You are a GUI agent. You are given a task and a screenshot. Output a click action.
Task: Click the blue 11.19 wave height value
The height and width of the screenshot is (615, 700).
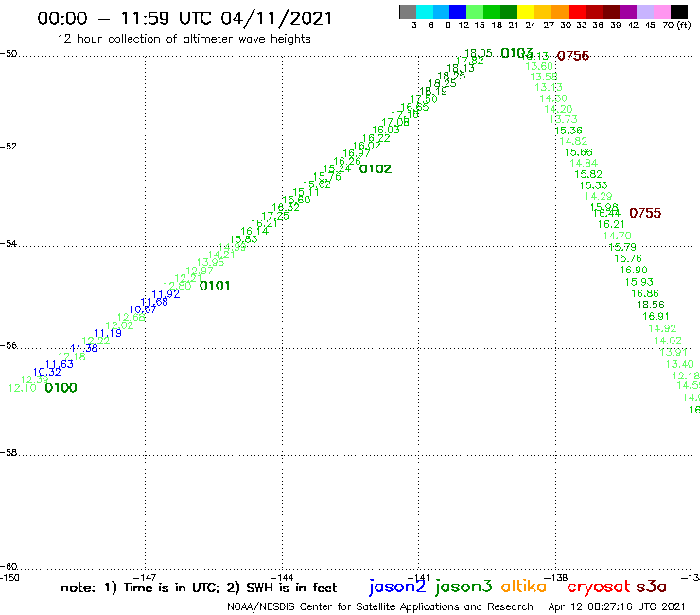(108, 333)
